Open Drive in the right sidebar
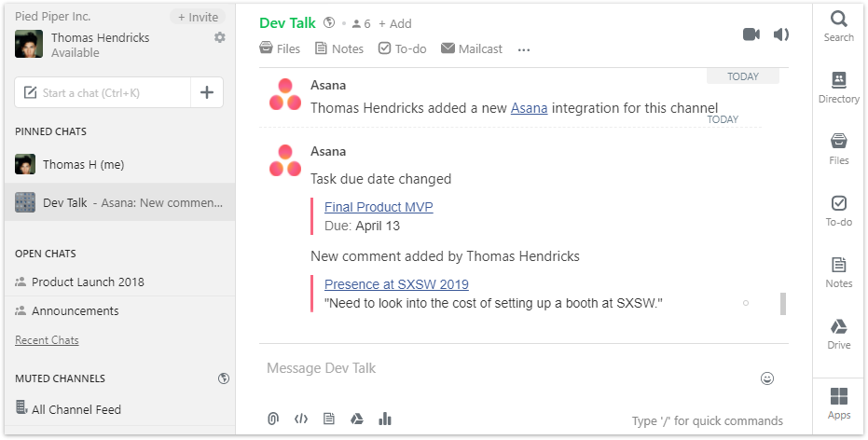This screenshot has width=868, height=440. (x=839, y=334)
